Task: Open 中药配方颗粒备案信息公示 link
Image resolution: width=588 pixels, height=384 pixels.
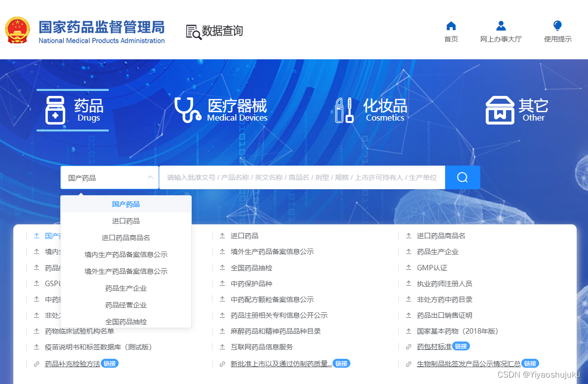Action: pos(272,299)
